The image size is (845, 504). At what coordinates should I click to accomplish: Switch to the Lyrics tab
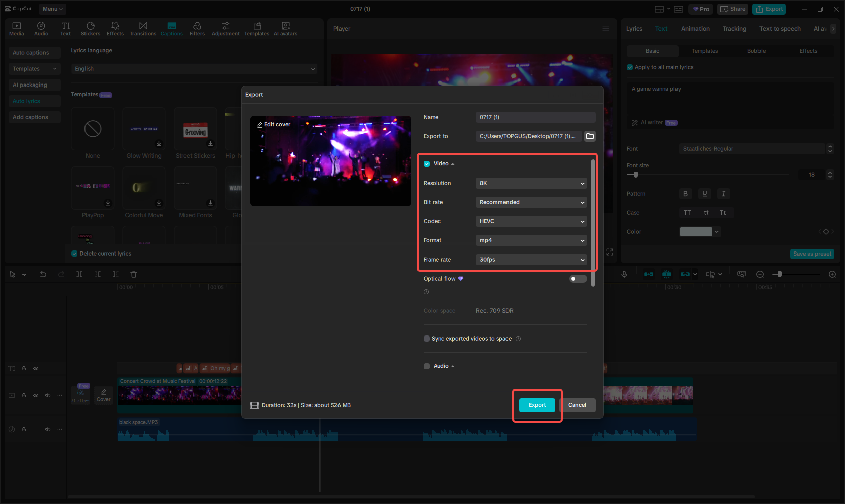[x=634, y=29]
